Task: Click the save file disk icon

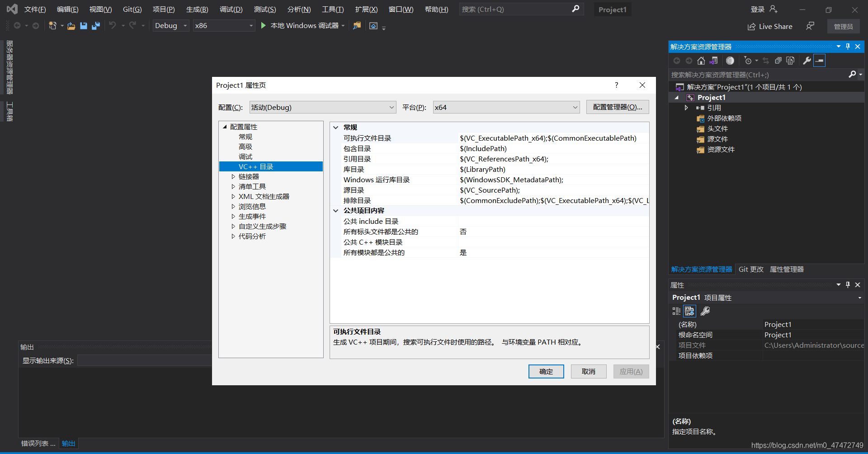Action: click(84, 26)
